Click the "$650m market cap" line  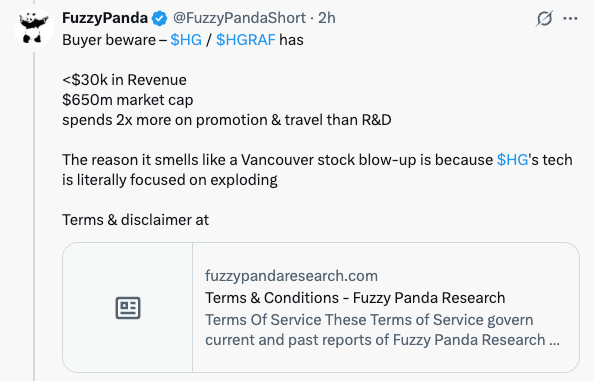[x=128, y=100]
